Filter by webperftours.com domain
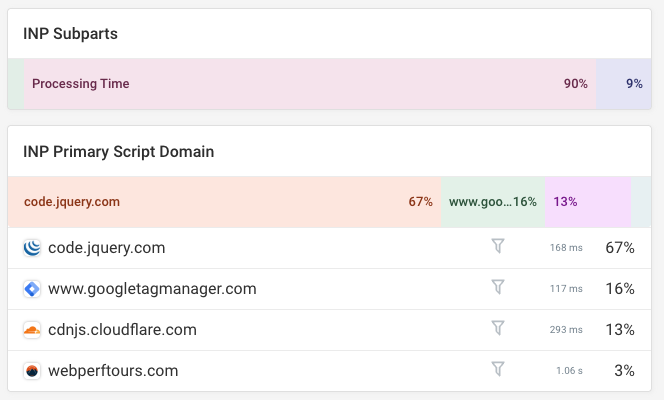 [498, 371]
